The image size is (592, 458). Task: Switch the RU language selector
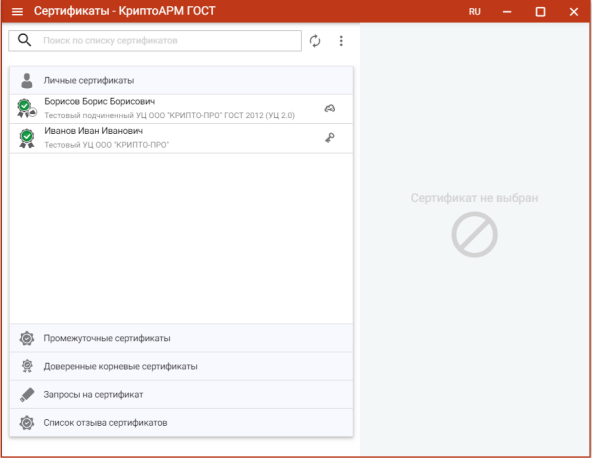point(475,12)
